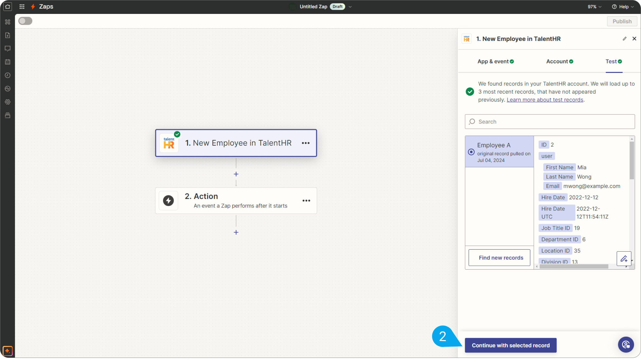Click the First Name field label

pos(559,167)
